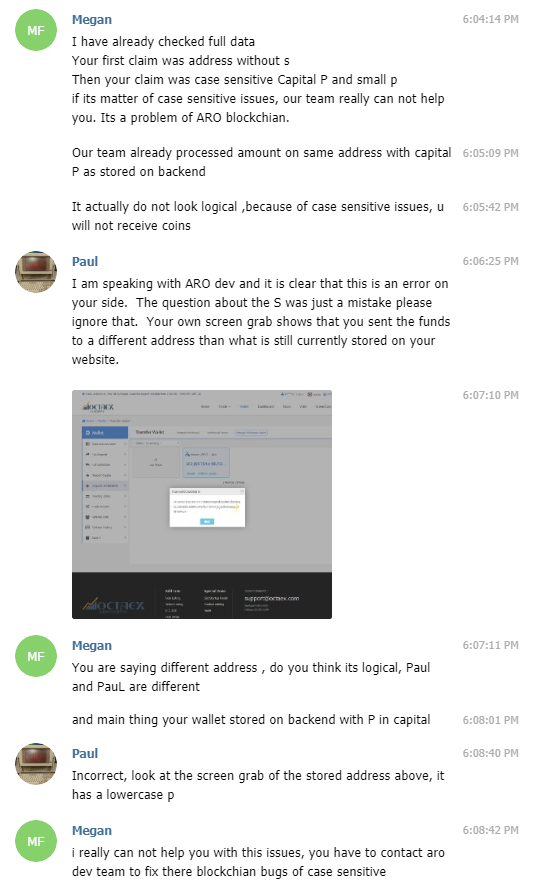Click Paul's profile photo at 6:06:25 PM

[x=36, y=272]
